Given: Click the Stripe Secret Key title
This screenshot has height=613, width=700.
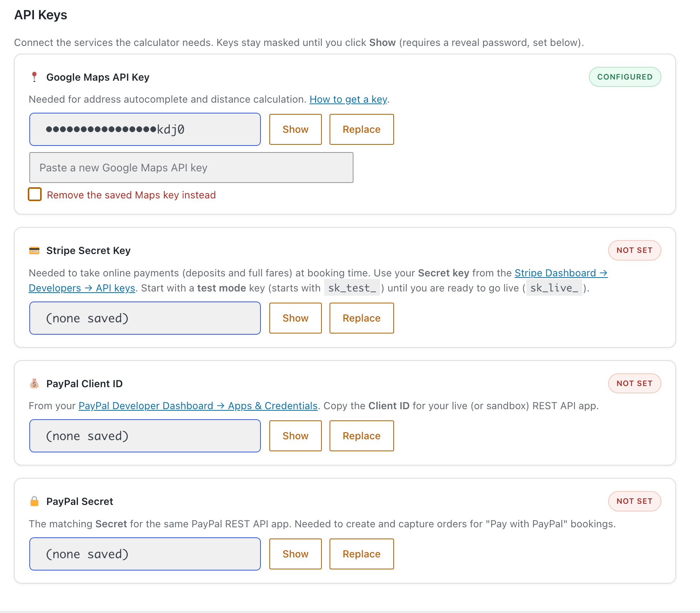Looking at the screenshot, I should pos(88,251).
